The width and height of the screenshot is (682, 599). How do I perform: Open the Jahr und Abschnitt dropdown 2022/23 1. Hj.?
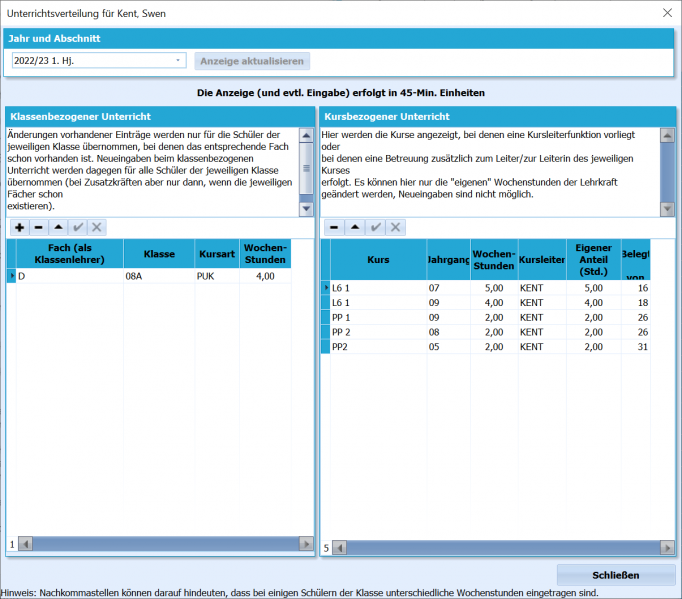[99, 60]
